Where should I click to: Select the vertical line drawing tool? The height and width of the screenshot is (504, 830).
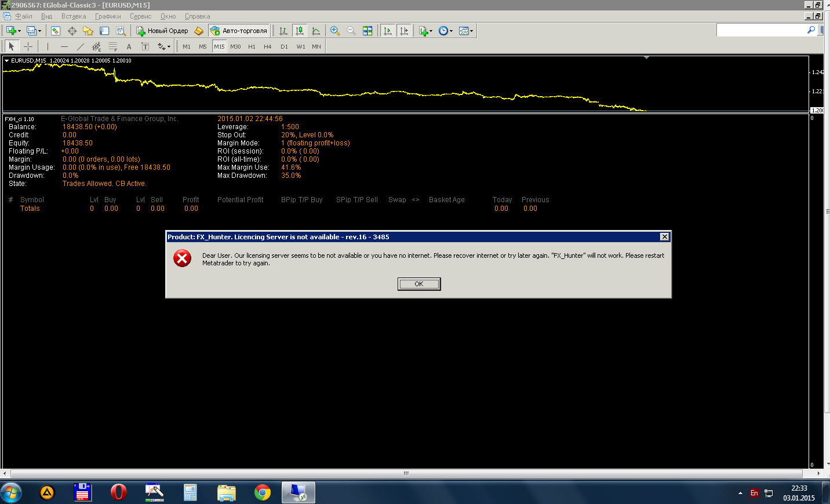48,46
